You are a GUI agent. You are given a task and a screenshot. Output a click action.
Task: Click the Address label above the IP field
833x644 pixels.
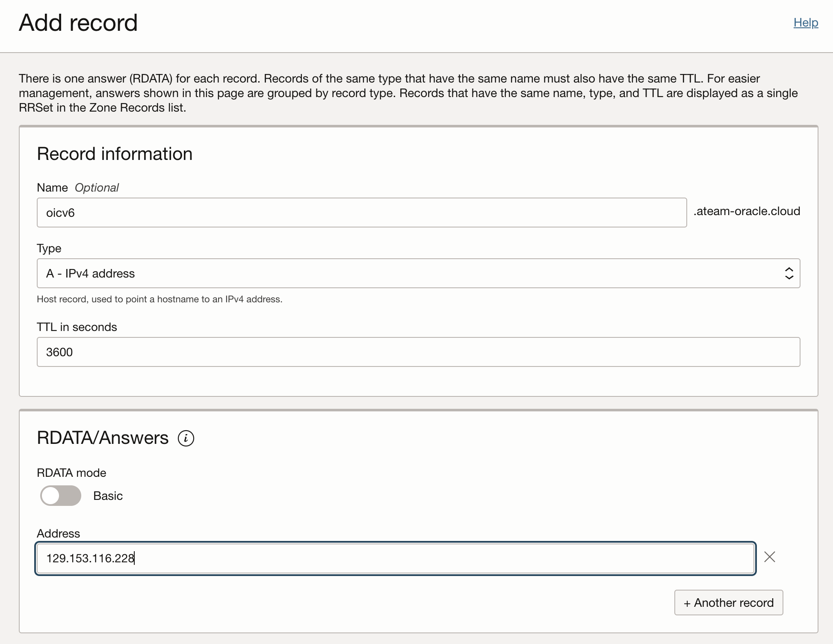59,534
